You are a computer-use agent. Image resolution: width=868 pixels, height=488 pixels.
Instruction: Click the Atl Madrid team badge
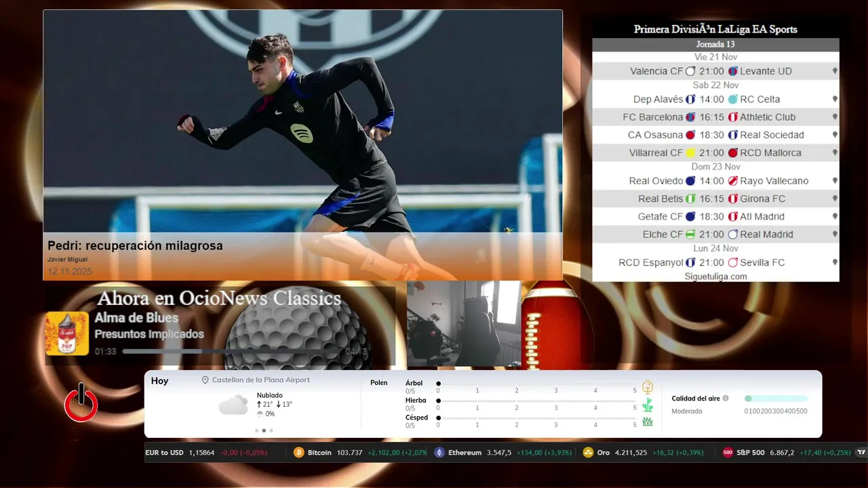pos(733,217)
